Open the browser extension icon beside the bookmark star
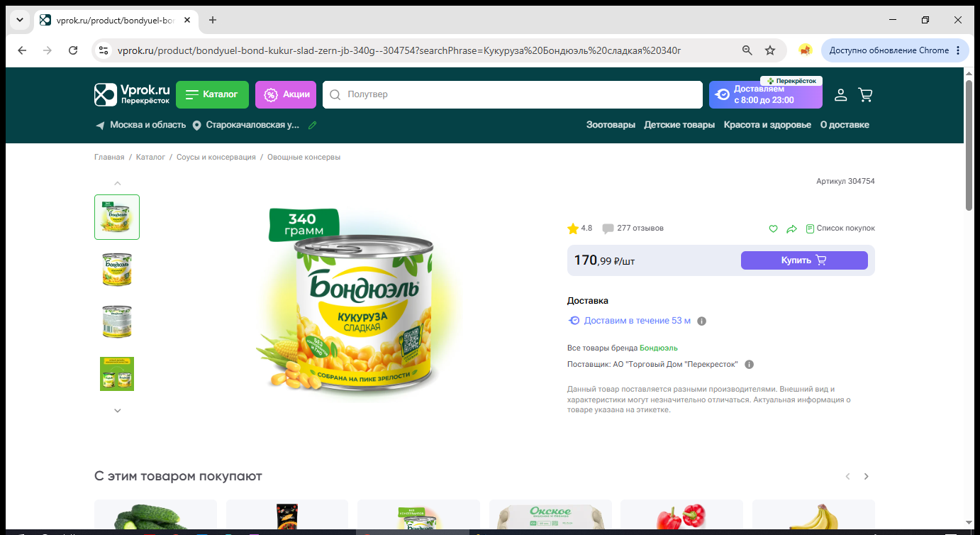980x535 pixels. point(805,50)
